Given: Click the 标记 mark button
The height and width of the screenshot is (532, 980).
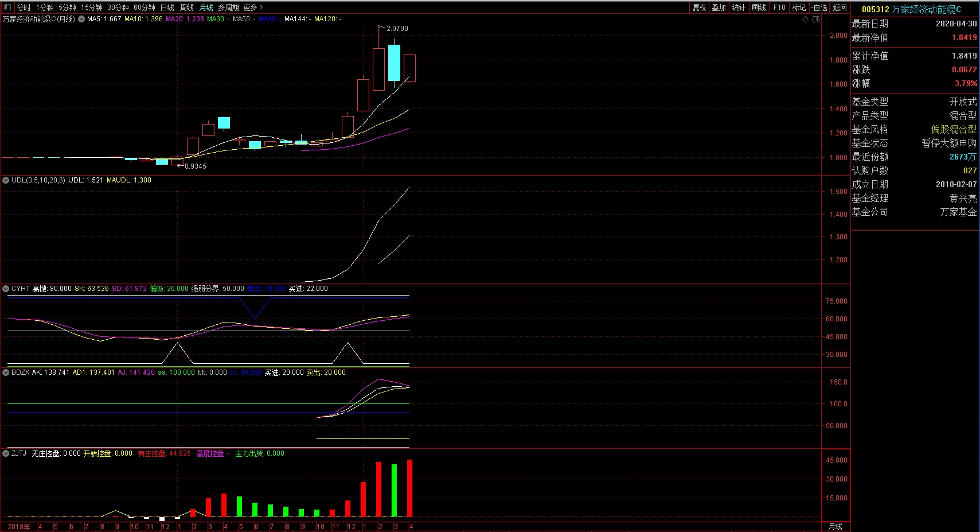Looking at the screenshot, I should (x=799, y=7).
